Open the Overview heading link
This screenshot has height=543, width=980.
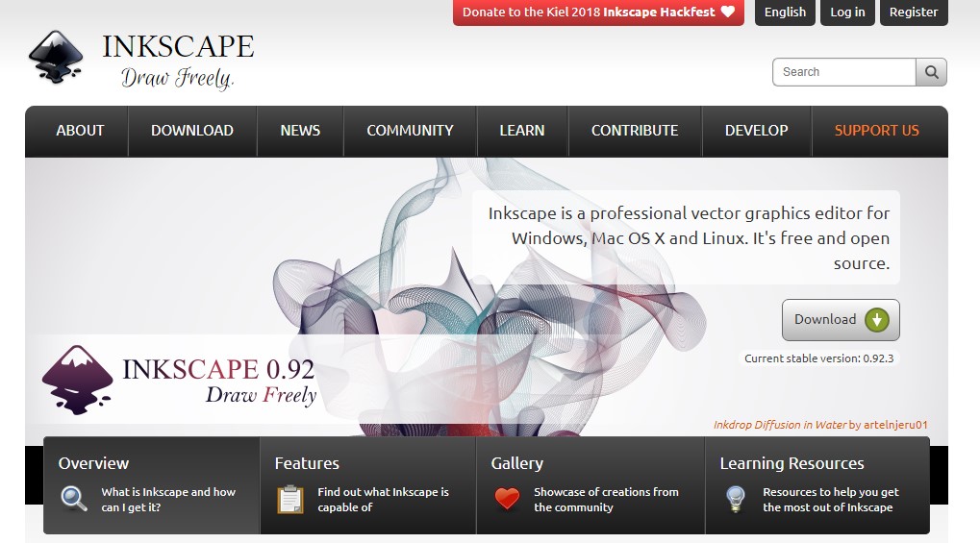(x=93, y=463)
